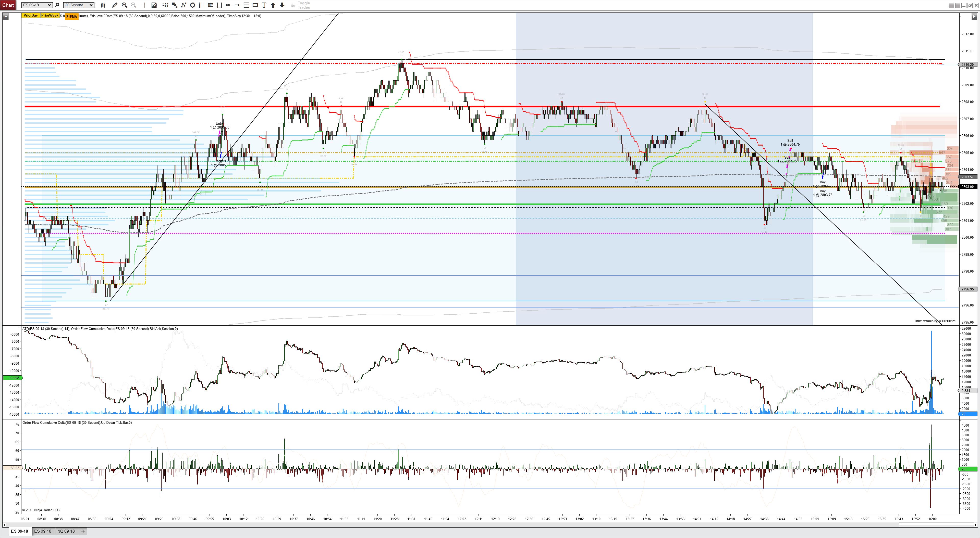Viewport: 980px width, 538px height.
Task: Click the Toggle Trades sliders icon
Action: [x=292, y=5]
